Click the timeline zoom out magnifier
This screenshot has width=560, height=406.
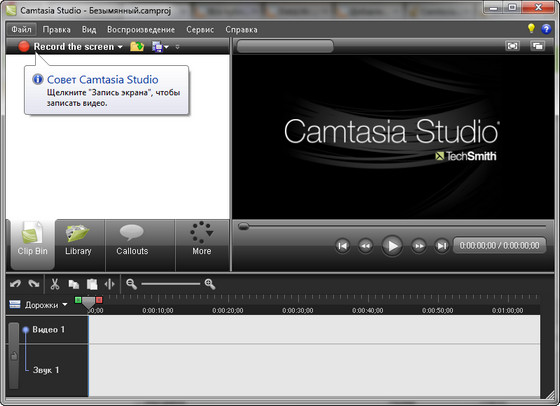point(131,284)
